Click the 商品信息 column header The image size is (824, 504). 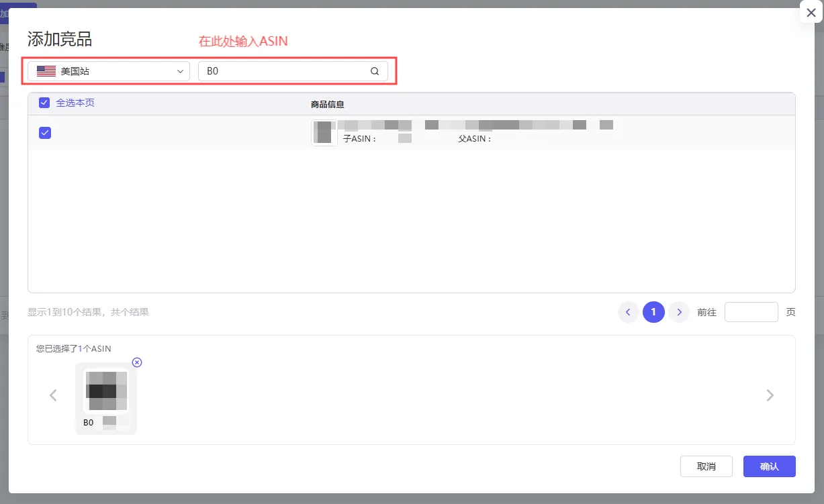328,105
